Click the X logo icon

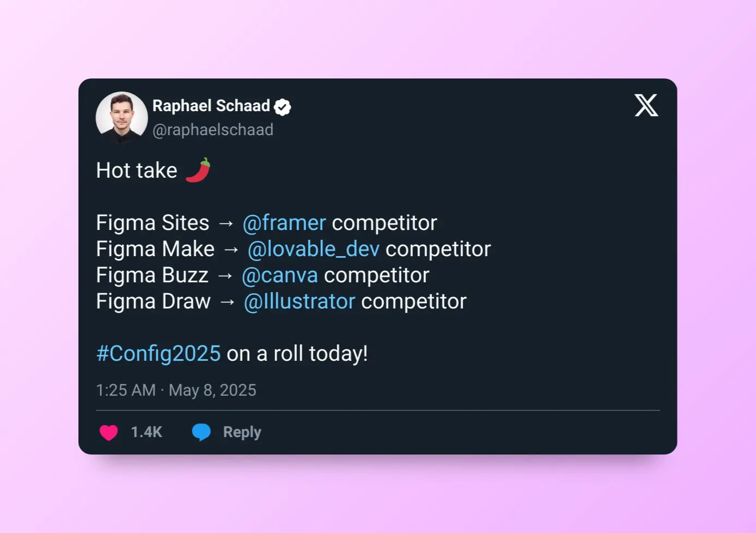647,105
